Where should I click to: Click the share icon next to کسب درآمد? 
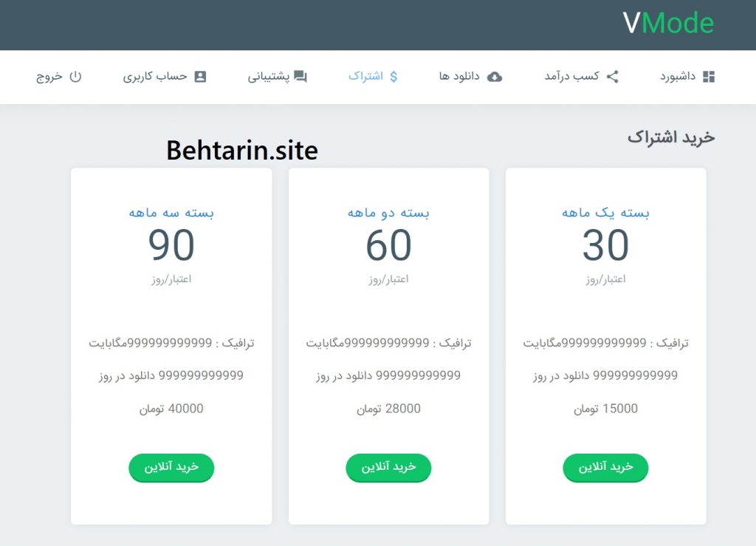[x=612, y=76]
